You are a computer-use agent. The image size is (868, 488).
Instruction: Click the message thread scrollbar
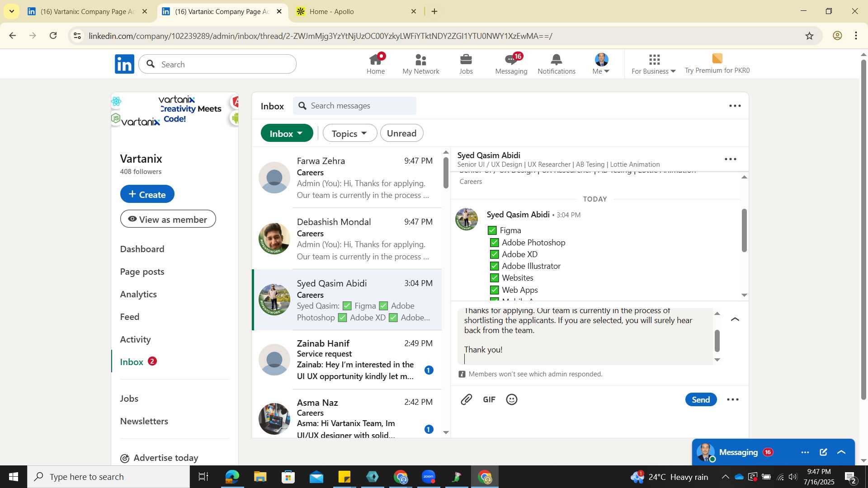(744, 230)
